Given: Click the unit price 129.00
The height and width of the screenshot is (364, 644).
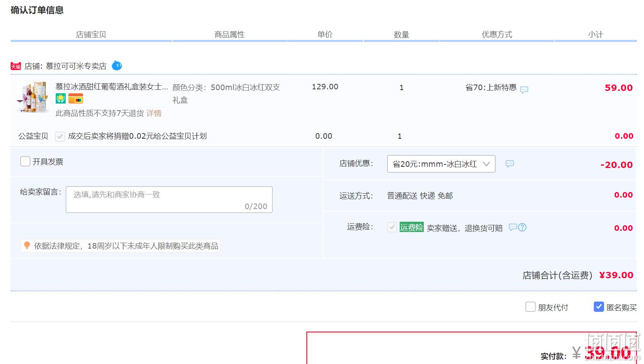Looking at the screenshot, I should coord(325,87).
